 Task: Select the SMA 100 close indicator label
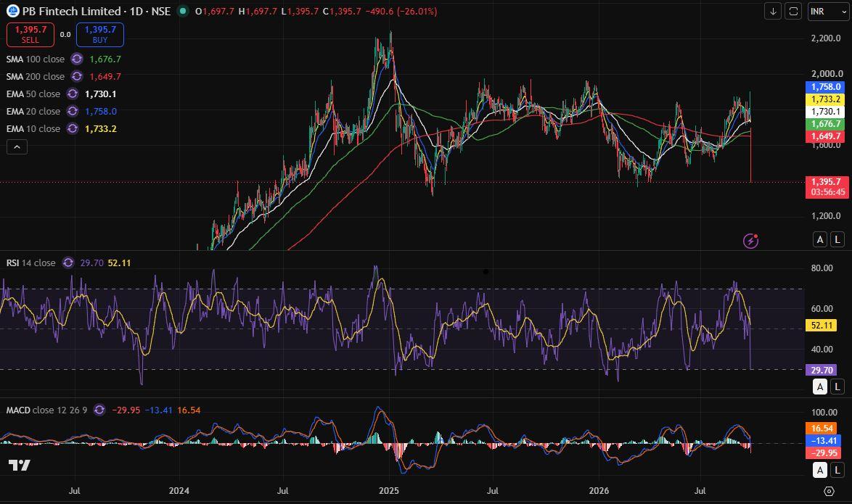point(36,59)
